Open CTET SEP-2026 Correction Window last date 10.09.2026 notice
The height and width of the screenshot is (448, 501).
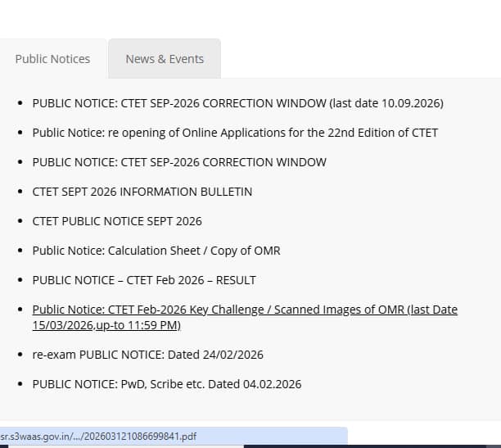pyautogui.click(x=237, y=103)
